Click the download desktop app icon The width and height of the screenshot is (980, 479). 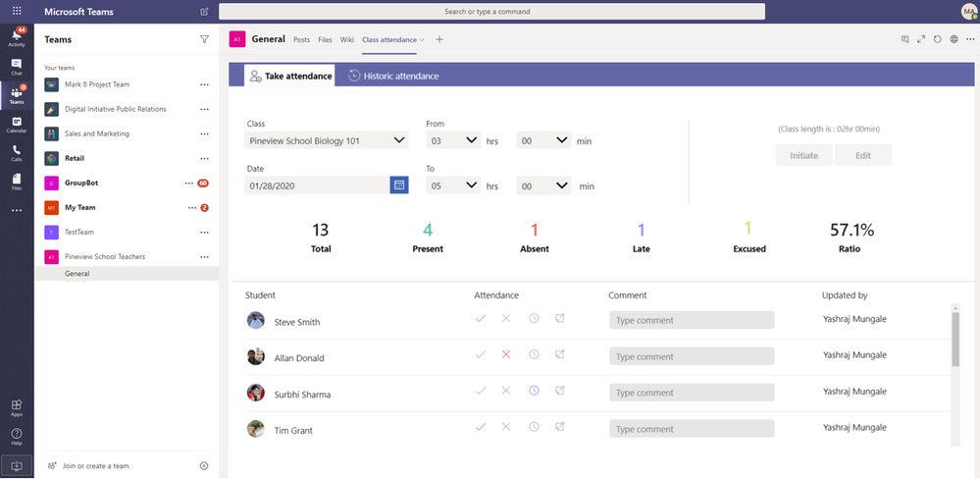[17, 466]
